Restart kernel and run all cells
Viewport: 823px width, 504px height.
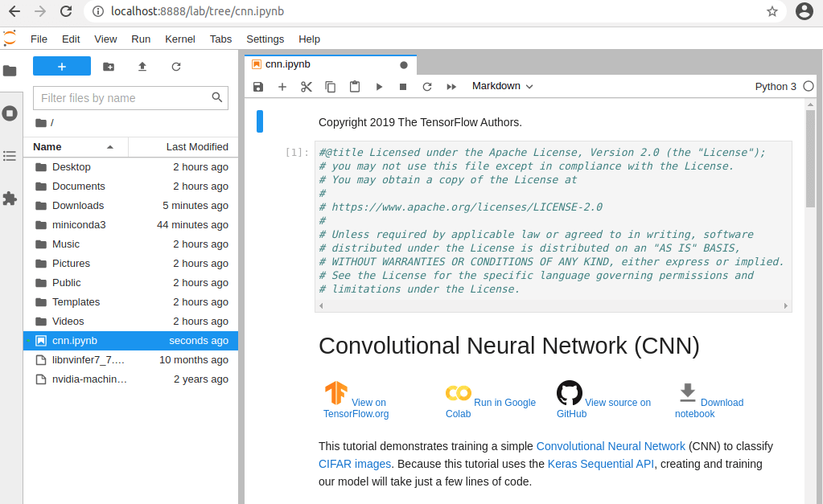[x=451, y=87]
